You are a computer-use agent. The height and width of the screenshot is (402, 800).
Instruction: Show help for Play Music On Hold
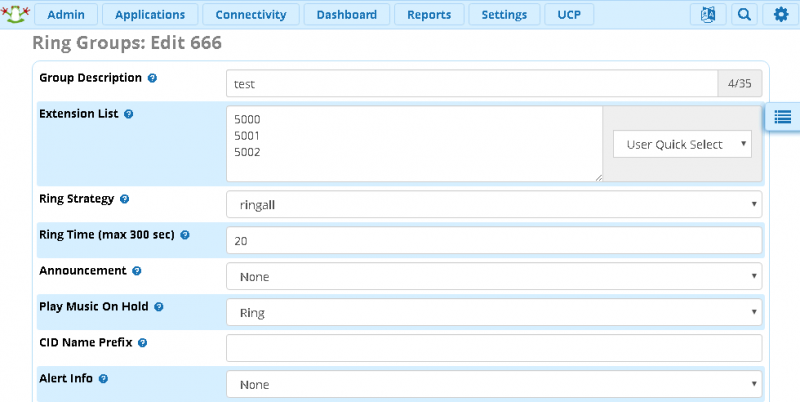tap(159, 307)
